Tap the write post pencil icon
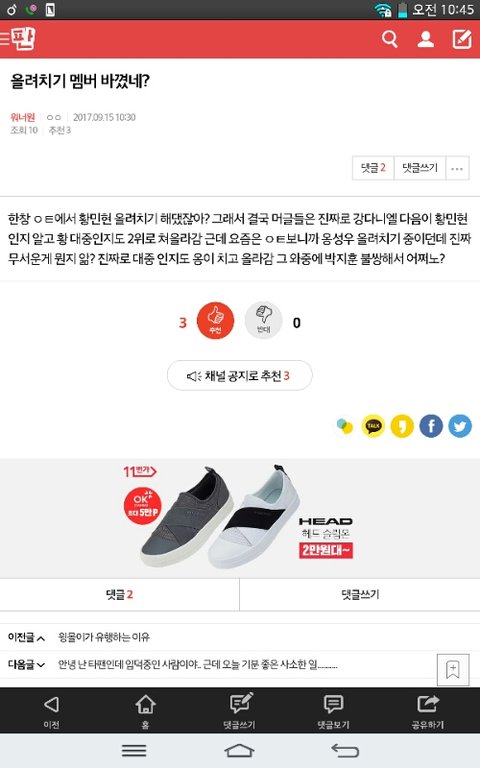The image size is (480, 768). pyautogui.click(x=461, y=39)
